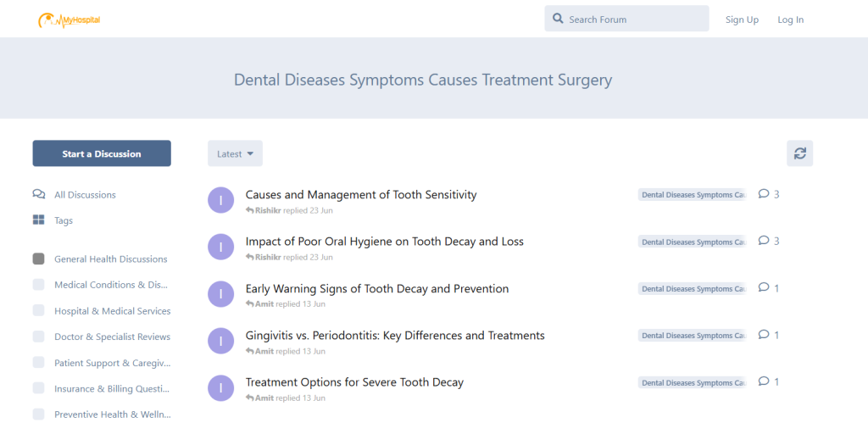Click tag label on Early Warning Signs discussion
The height and width of the screenshot is (434, 868).
coord(692,289)
